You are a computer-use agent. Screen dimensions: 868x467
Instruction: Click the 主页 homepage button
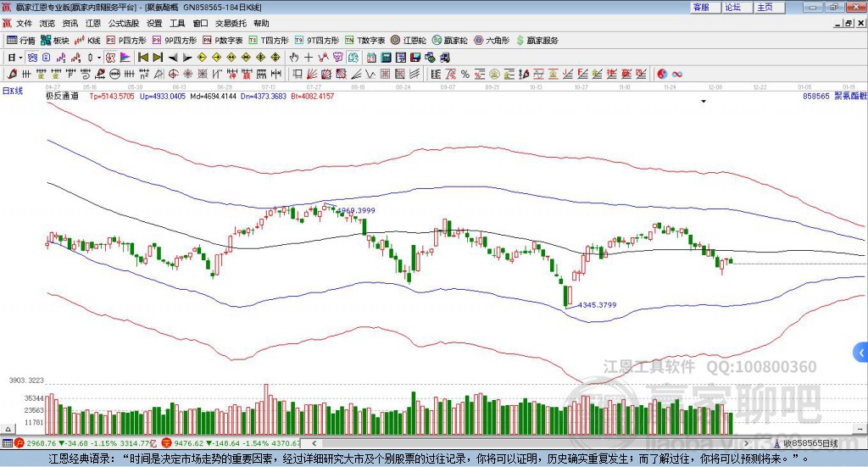pos(770,7)
